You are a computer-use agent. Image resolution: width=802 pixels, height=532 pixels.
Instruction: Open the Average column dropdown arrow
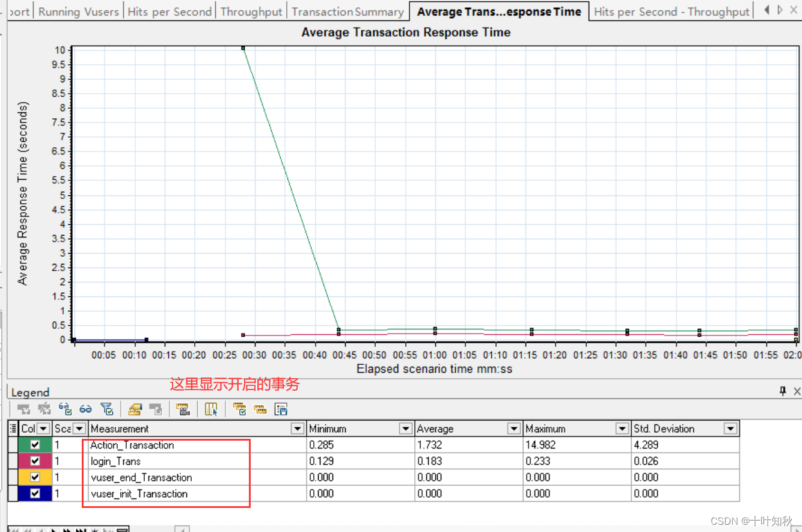click(x=514, y=429)
